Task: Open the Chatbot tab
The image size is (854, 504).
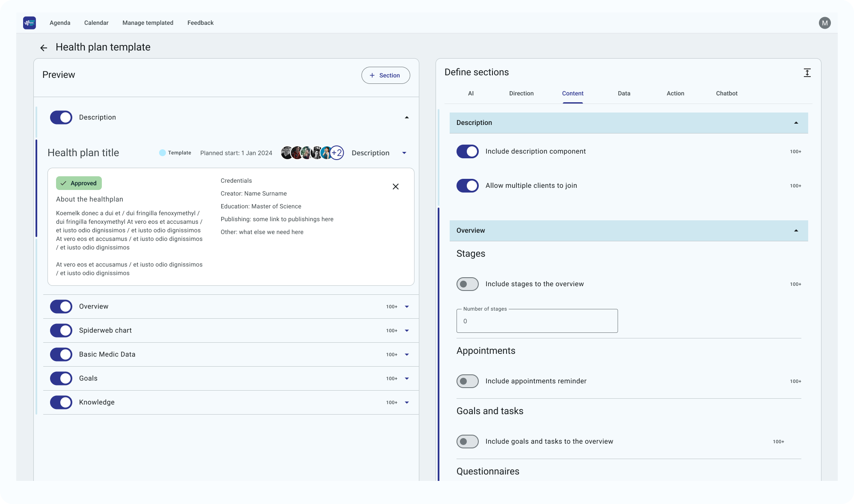Action: [726, 93]
